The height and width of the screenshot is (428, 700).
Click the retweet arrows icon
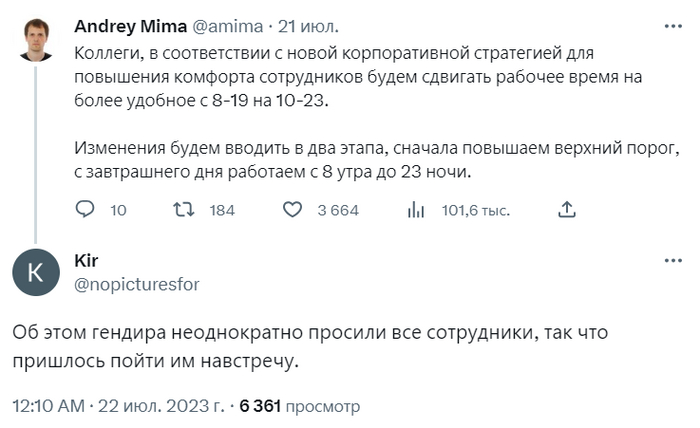(x=185, y=210)
